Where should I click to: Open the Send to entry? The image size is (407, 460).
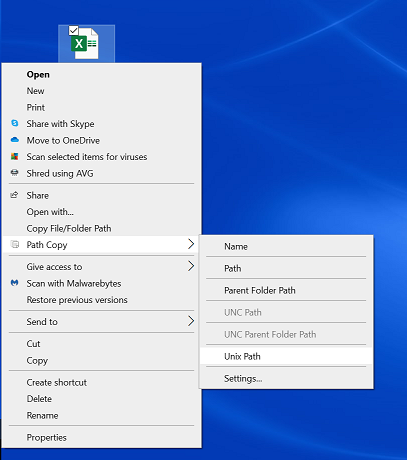point(101,322)
